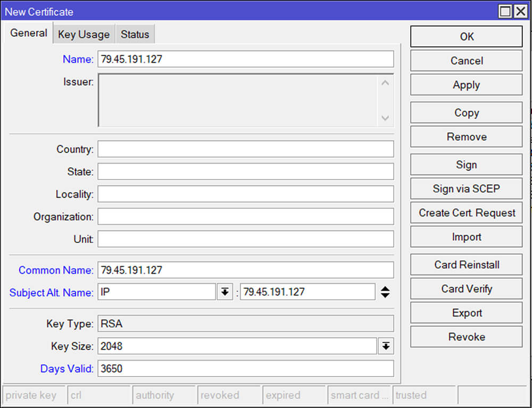Image resolution: width=532 pixels, height=408 pixels.
Task: Click the Name input field
Action: [x=246, y=59]
